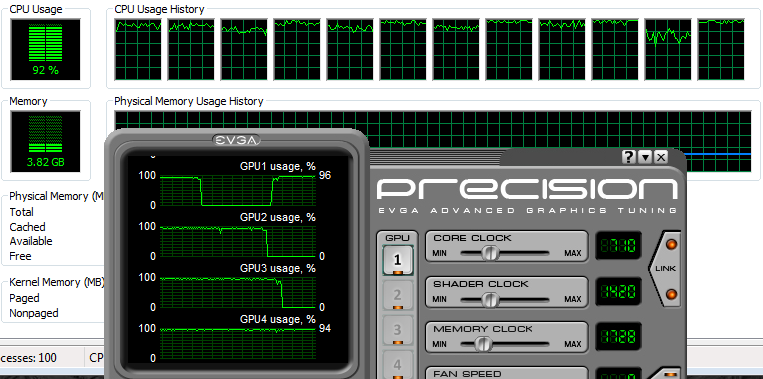
Task: Click the Memory 3.82 GB gauge
Action: point(45,142)
